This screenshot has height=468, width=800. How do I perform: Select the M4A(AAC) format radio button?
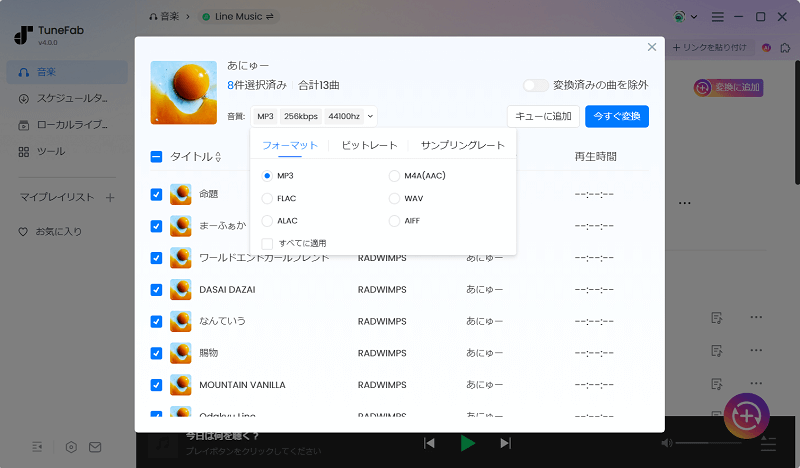click(394, 176)
